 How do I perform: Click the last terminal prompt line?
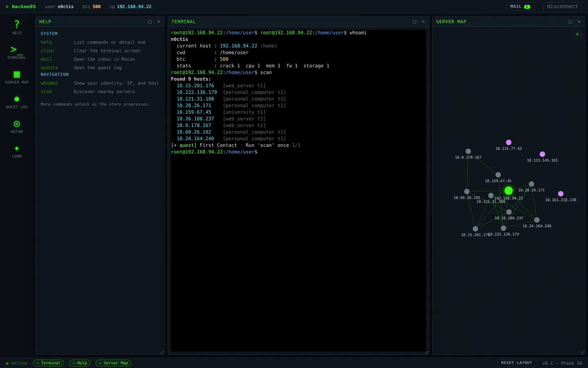point(214,152)
